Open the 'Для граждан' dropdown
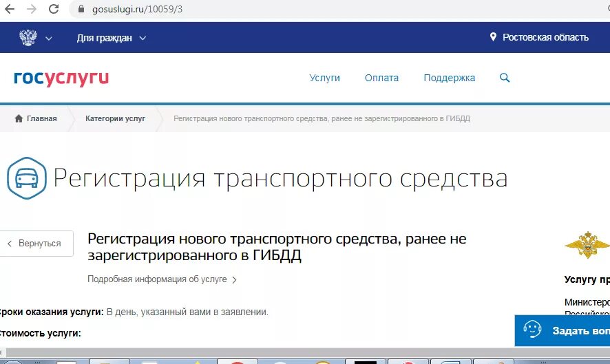This screenshot has height=364, width=610. coord(112,38)
